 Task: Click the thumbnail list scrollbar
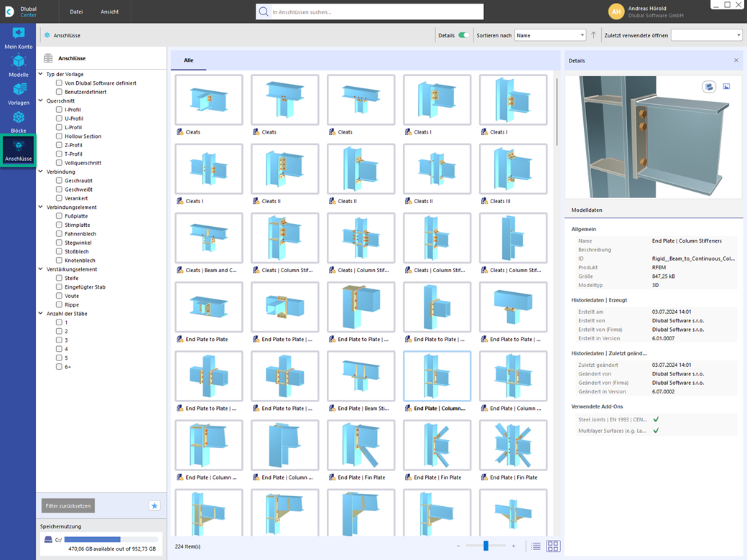pos(556,112)
